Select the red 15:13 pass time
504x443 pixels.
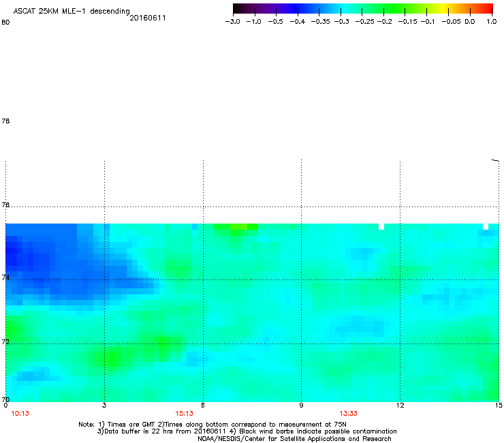pyautogui.click(x=184, y=414)
